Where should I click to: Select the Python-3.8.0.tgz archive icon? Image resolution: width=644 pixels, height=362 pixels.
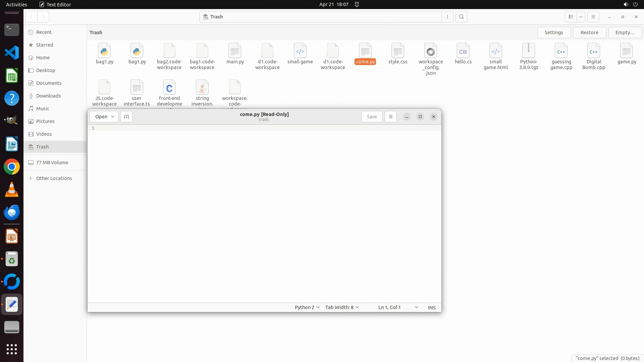pyautogui.click(x=529, y=51)
